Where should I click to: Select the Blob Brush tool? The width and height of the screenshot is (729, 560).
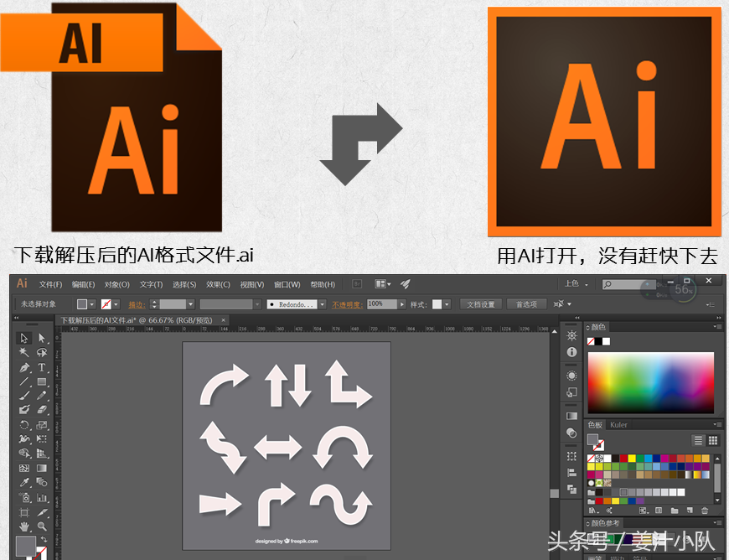click(24, 410)
